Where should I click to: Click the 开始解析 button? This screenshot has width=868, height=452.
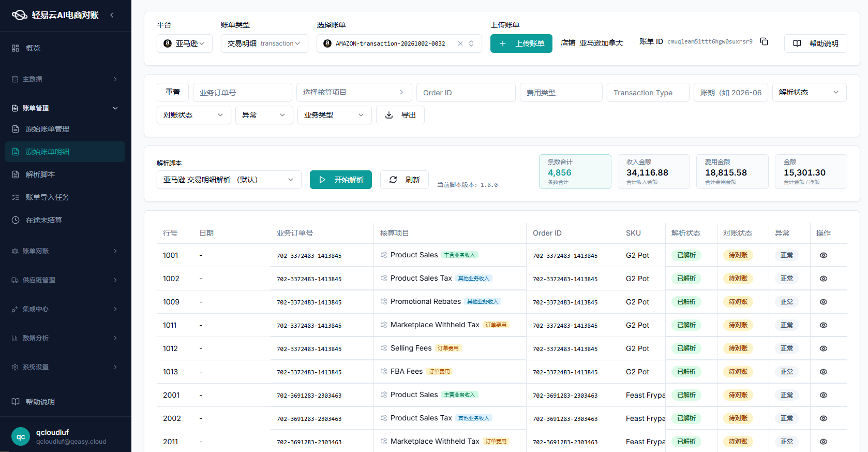click(341, 180)
